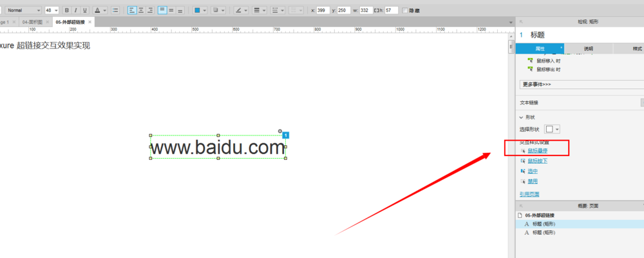This screenshot has width=644, height=258.
Task: Click the lock aspect ratio icon
Action: pyautogui.click(x=377, y=10)
